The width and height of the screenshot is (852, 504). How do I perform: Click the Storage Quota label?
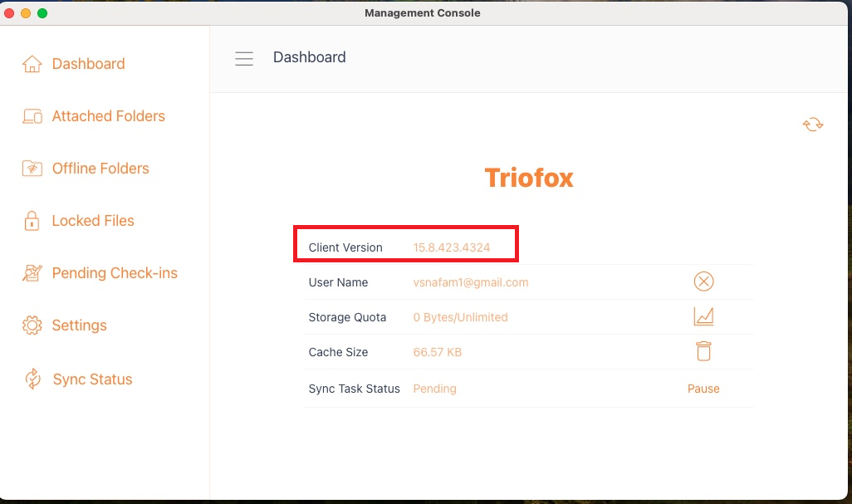click(x=347, y=317)
